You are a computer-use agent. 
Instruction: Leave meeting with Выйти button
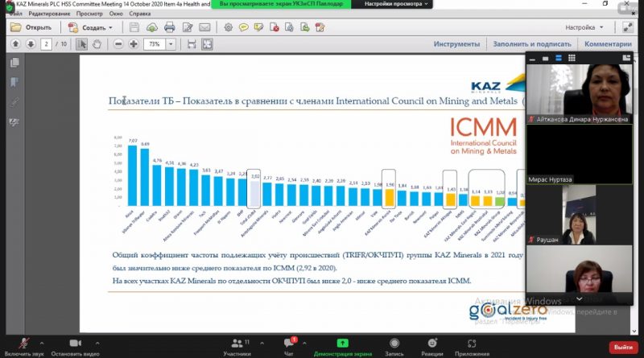(623, 348)
